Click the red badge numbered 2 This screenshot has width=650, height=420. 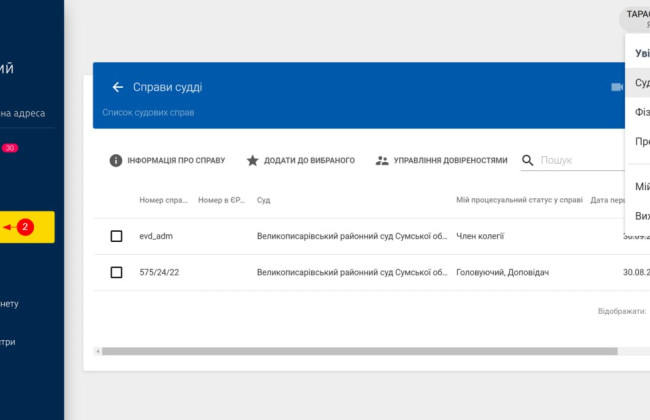26,227
